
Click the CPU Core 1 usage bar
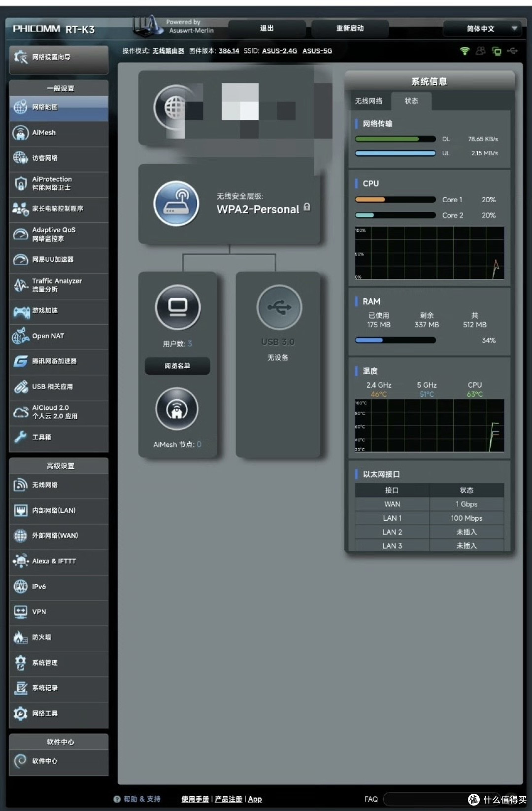[x=396, y=200]
